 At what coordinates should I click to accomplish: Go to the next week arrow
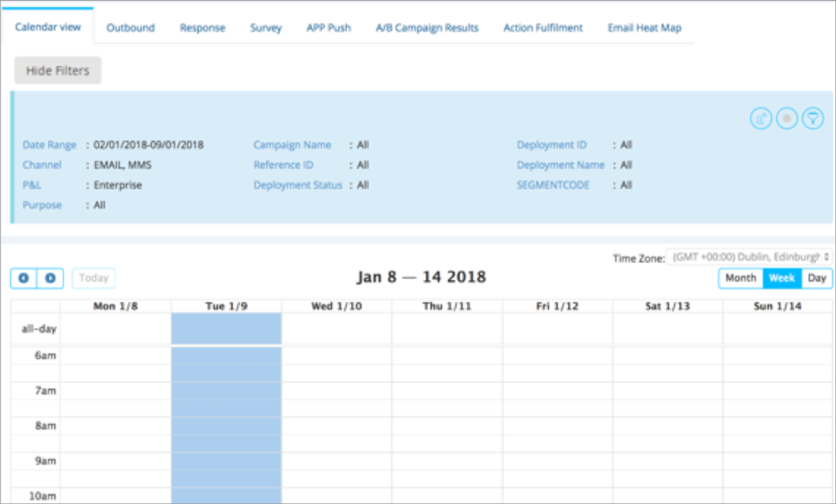pyautogui.click(x=50, y=278)
